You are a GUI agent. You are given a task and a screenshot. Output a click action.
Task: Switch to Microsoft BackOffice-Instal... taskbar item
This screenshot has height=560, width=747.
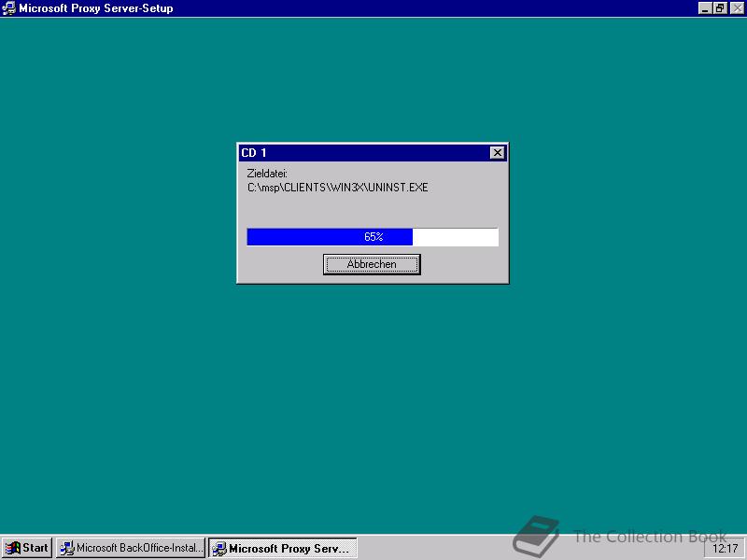coord(131,548)
